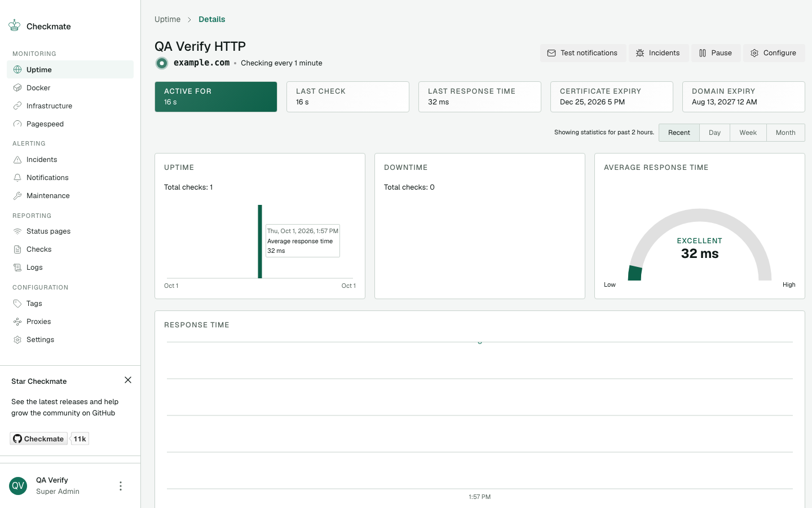Click the Checkmate logo icon
The image size is (812, 508).
[15, 25]
